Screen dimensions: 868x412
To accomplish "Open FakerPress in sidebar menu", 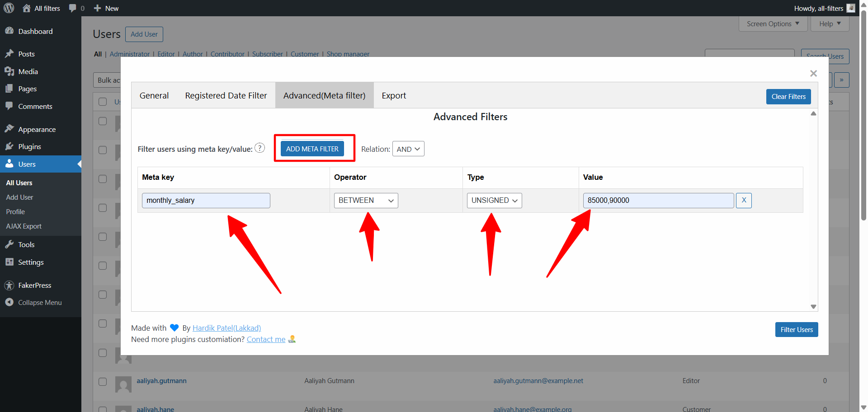I will 34,285.
